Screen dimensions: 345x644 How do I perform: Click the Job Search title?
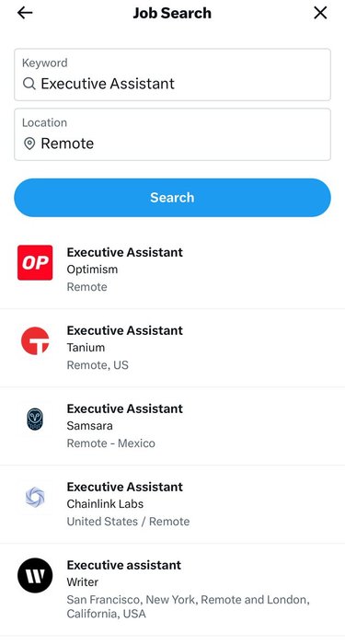click(172, 13)
